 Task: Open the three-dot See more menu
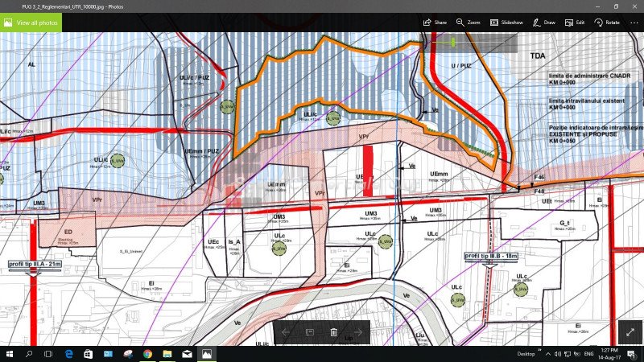tap(632, 23)
